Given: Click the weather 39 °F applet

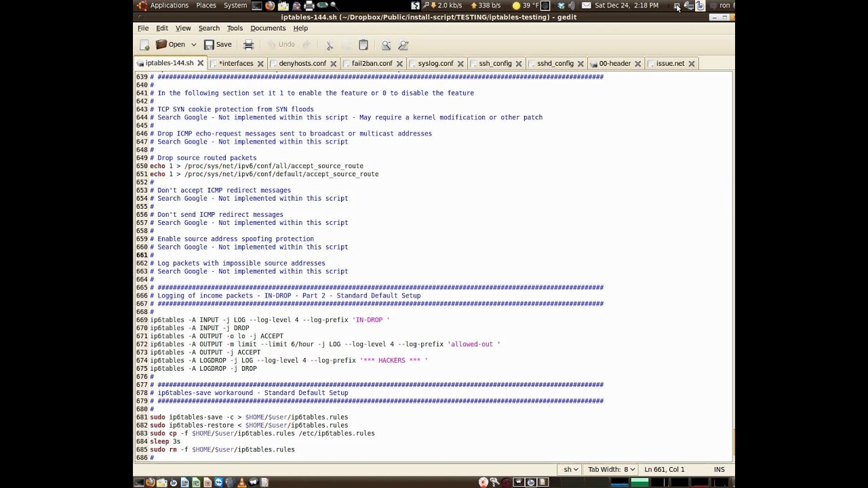Looking at the screenshot, I should [x=525, y=5].
